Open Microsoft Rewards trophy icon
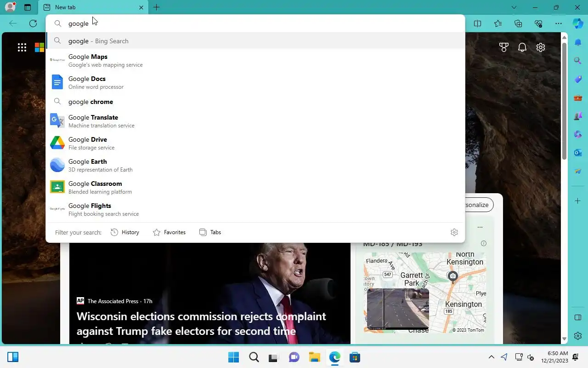The height and width of the screenshot is (368, 588). pos(504,47)
